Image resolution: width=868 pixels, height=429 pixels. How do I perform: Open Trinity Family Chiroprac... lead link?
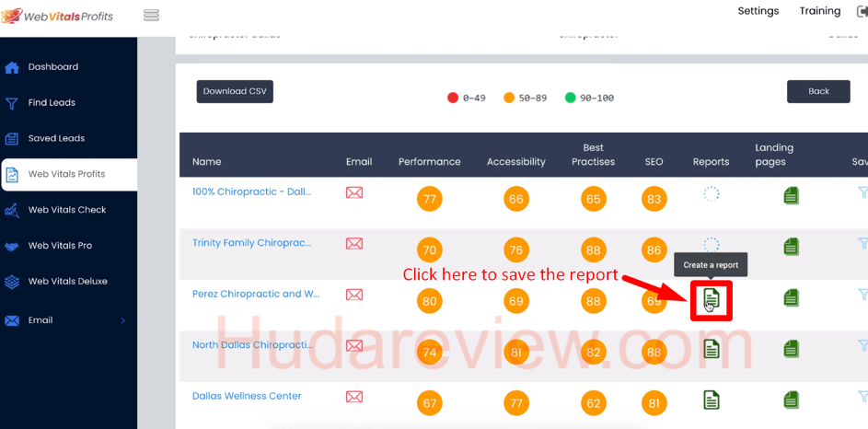pos(252,242)
